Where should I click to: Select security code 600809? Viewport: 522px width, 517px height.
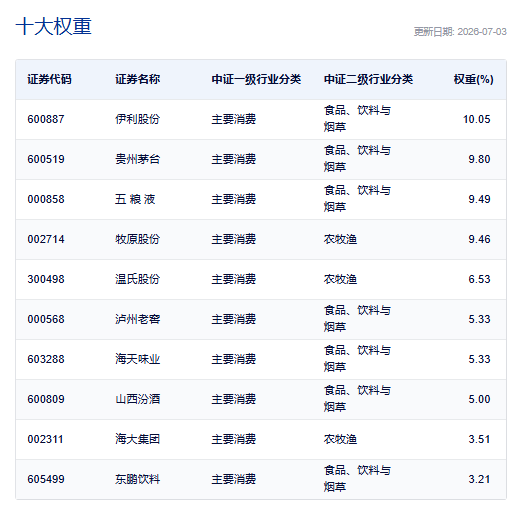[x=46, y=399]
